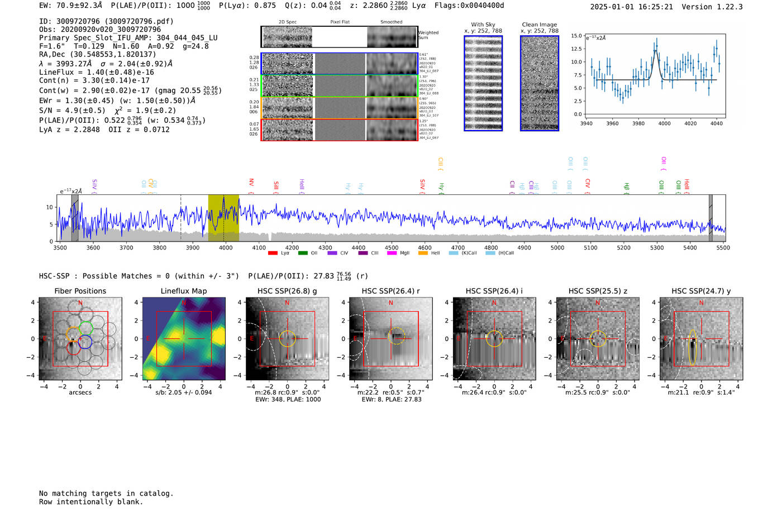The height and width of the screenshot is (532, 782).
Task: Select the red-framed fiber pixel flat image
Action: click(x=340, y=130)
